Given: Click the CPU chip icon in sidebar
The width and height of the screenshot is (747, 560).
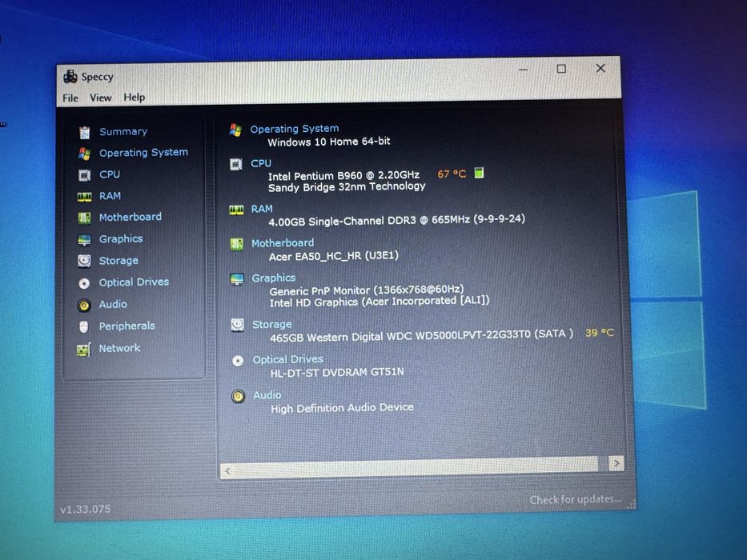Looking at the screenshot, I should pyautogui.click(x=84, y=175).
